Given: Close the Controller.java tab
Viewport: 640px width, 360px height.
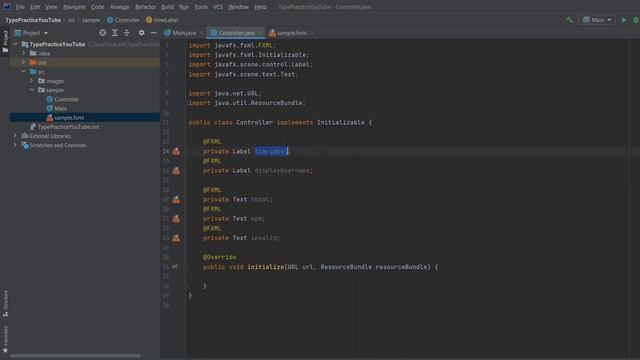Looking at the screenshot, I should [260, 33].
